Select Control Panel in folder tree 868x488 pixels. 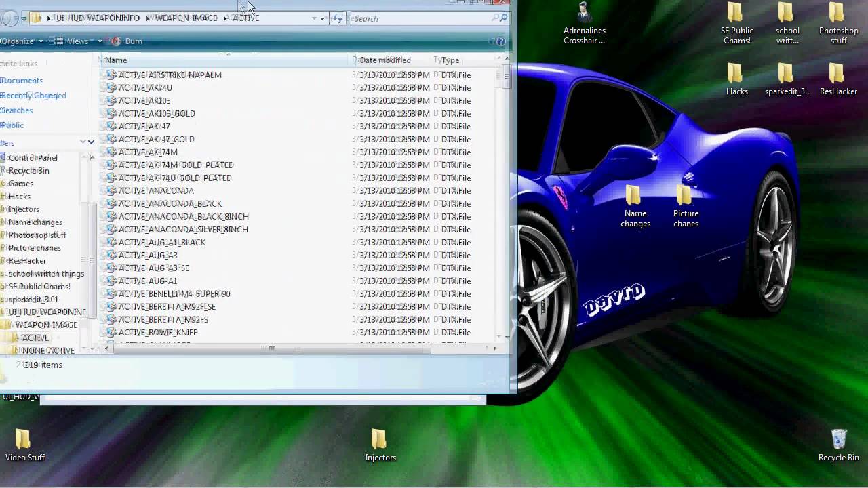click(x=33, y=158)
